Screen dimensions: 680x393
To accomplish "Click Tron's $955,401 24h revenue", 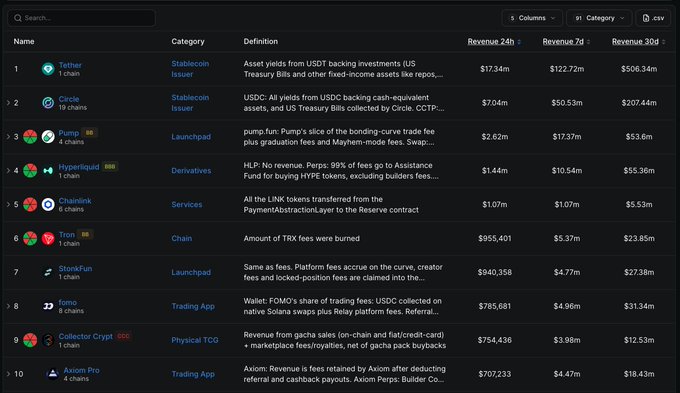I will point(494,238).
